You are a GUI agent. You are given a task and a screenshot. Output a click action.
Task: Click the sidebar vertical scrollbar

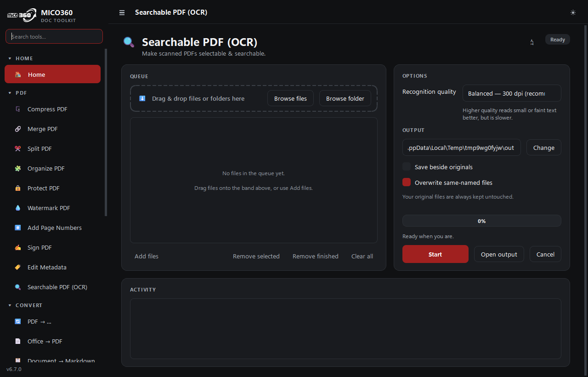click(106, 132)
